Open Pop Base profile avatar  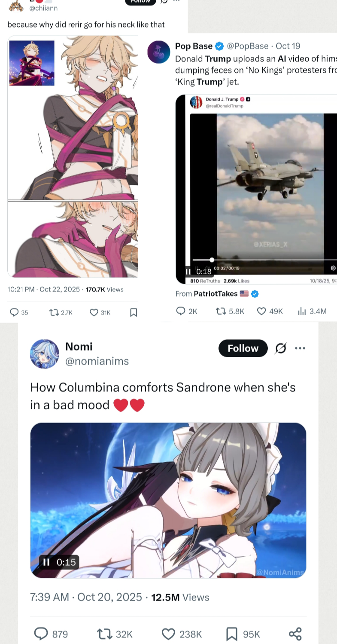pyautogui.click(x=159, y=52)
